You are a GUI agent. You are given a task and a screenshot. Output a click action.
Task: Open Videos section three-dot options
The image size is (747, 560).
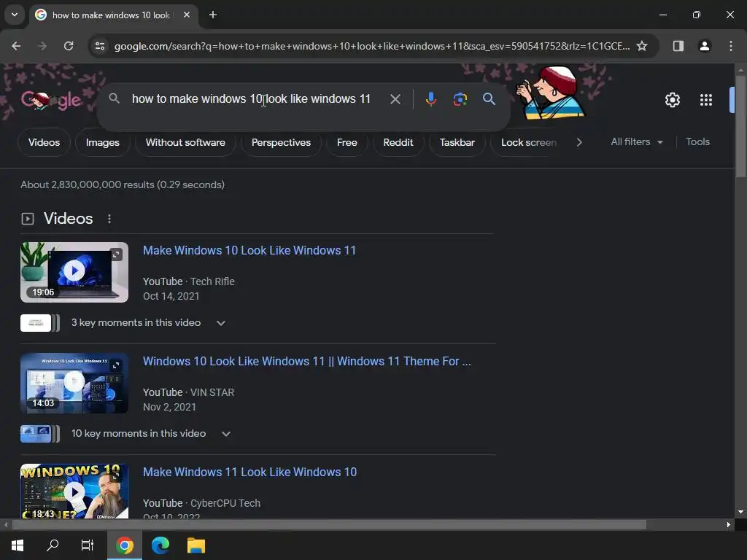tap(109, 219)
